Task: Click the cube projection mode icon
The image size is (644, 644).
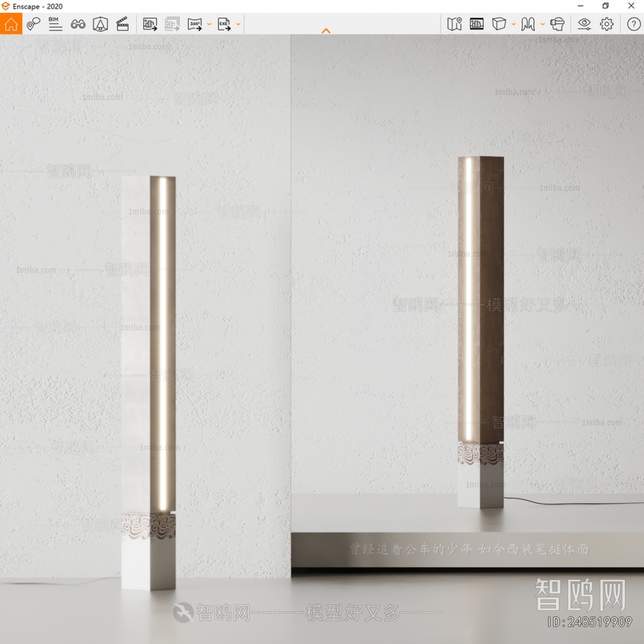Action: click(x=499, y=24)
